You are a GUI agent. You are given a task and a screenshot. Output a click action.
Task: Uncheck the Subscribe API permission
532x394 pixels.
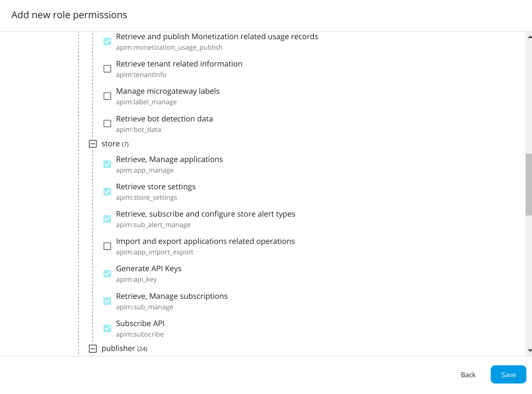(107, 328)
